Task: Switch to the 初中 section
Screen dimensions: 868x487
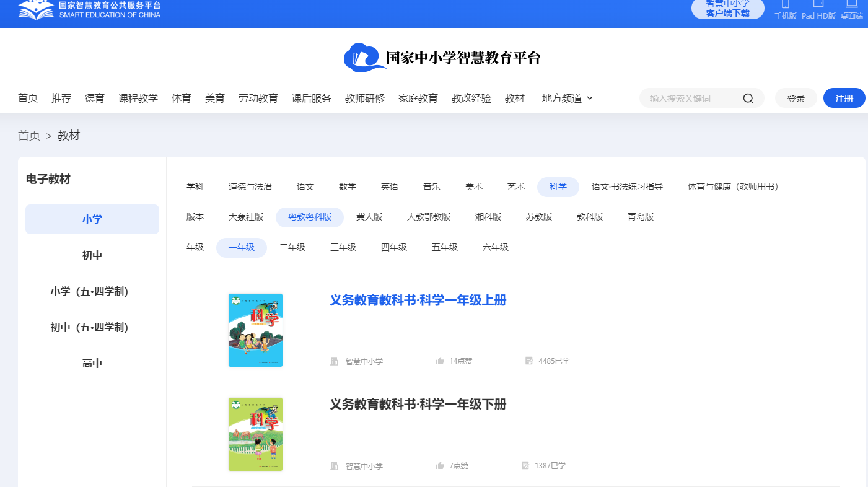Action: (92, 255)
